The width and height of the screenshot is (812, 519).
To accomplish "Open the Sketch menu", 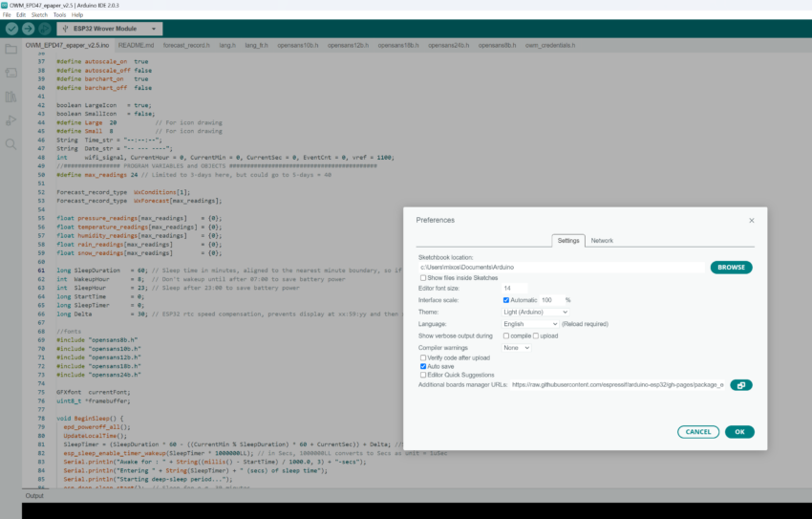I will [x=38, y=15].
